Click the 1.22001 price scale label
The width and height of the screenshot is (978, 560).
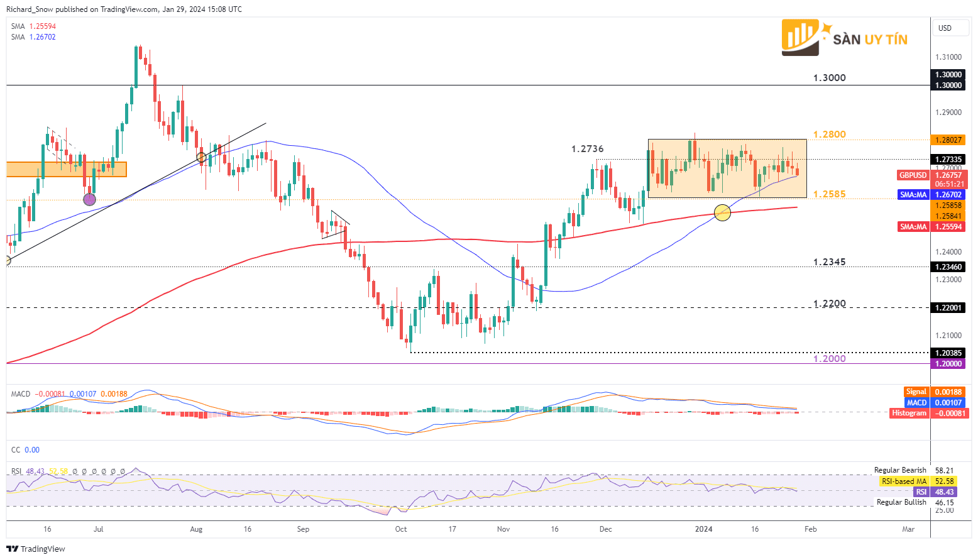tap(948, 308)
